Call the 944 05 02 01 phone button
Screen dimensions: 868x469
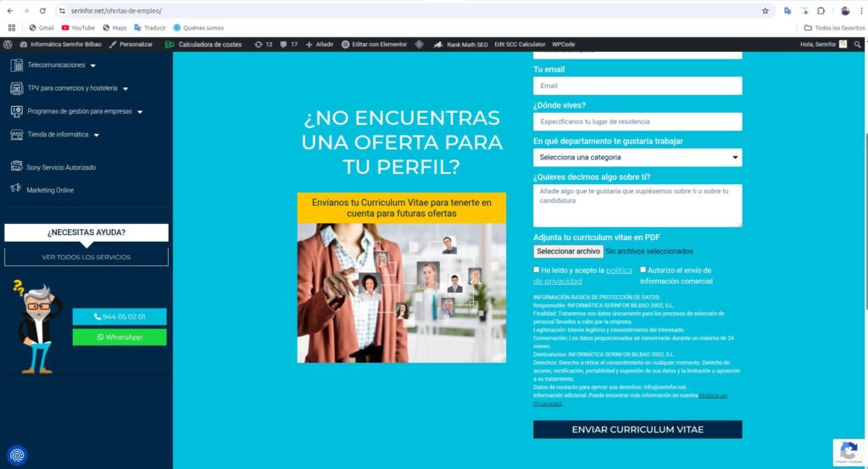click(x=120, y=316)
